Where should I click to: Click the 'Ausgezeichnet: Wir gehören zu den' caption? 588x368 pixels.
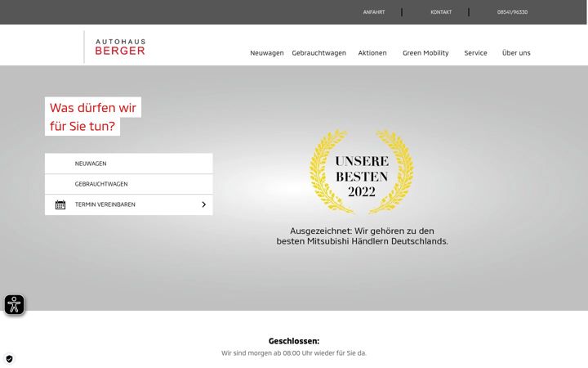[x=362, y=231]
